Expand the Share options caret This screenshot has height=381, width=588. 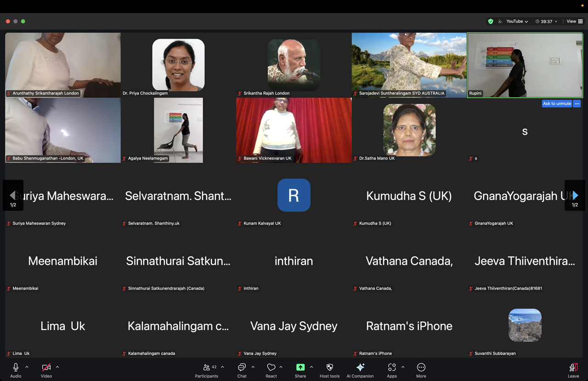point(311,367)
